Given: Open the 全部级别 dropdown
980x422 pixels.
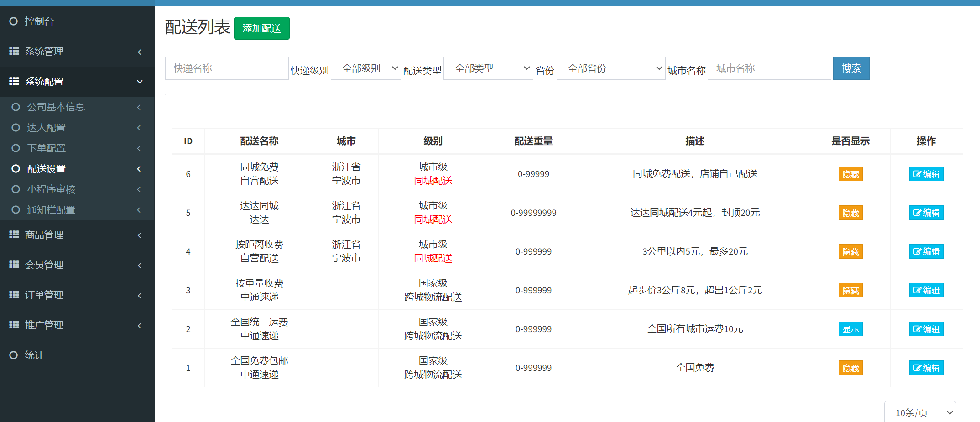Looking at the screenshot, I should tap(366, 68).
